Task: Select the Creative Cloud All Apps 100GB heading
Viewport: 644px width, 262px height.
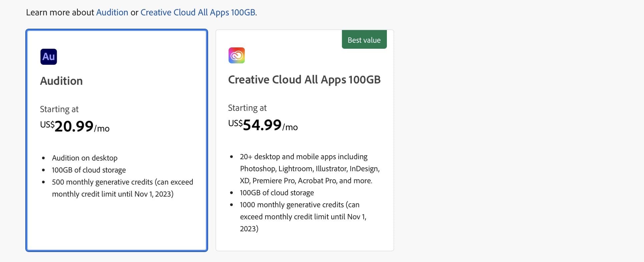Action: pyautogui.click(x=304, y=79)
